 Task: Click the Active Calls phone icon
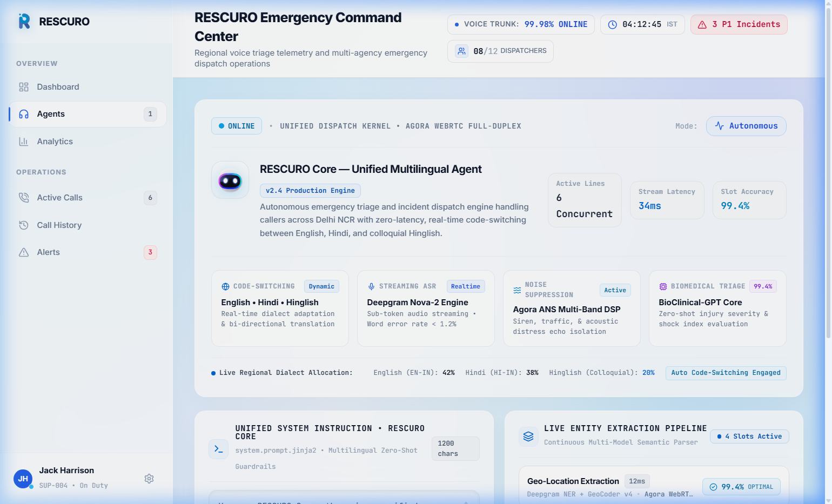point(24,198)
